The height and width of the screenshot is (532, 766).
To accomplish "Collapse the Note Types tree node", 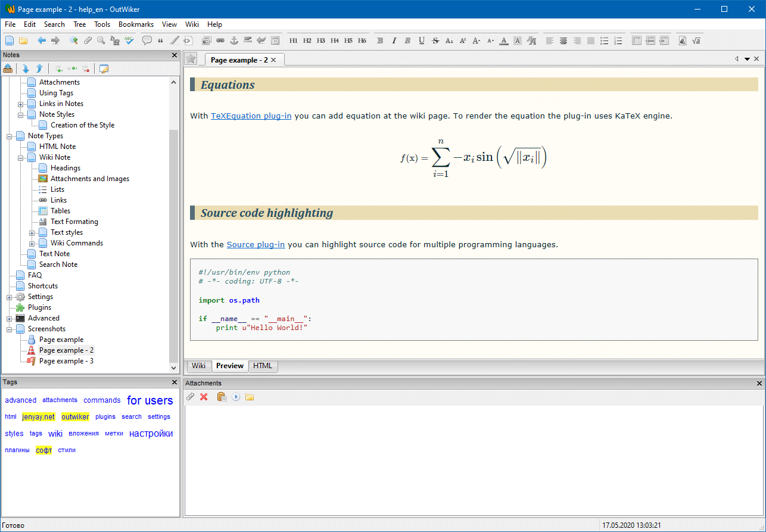I will click(10, 136).
